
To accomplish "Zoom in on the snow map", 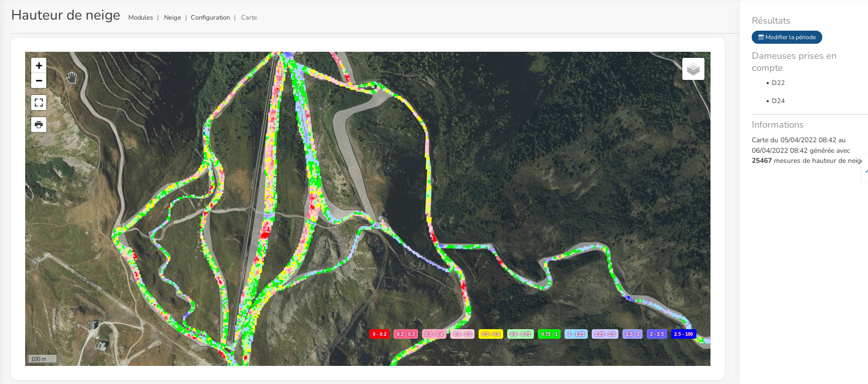I will [39, 66].
